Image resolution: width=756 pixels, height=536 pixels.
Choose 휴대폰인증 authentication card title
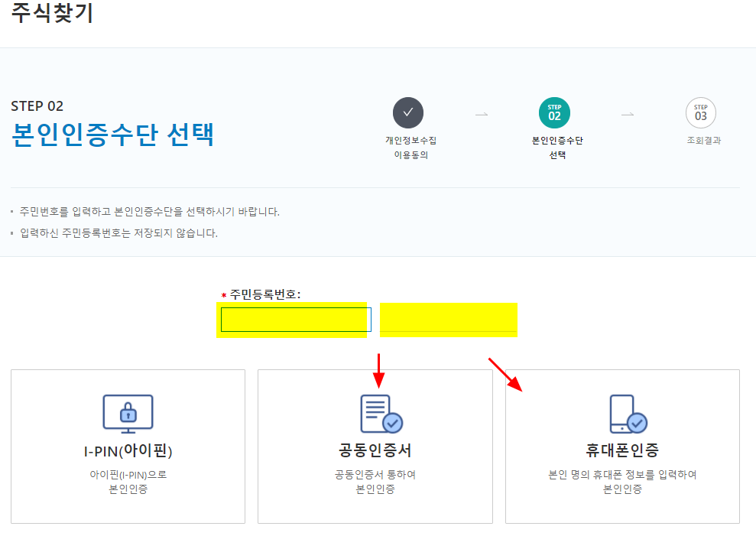point(622,450)
